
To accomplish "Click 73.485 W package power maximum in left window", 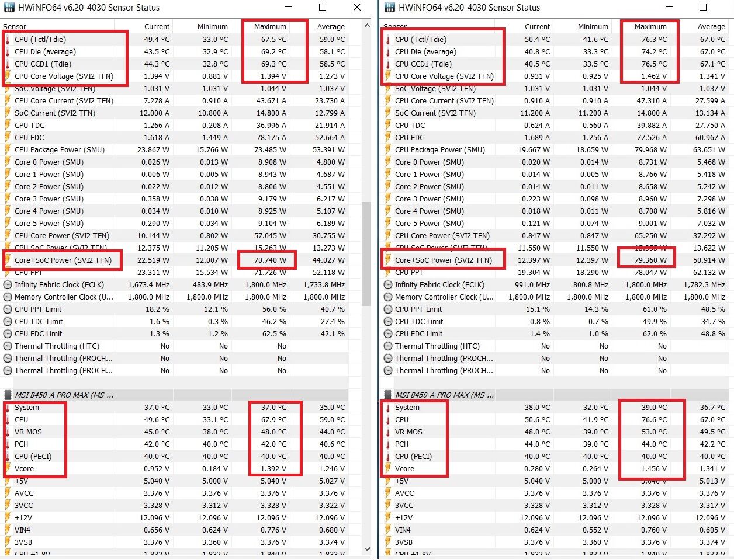I will point(270,150).
